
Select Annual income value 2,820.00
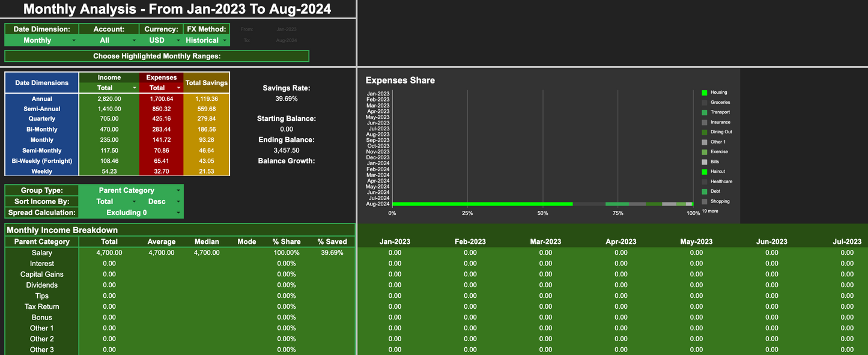pyautogui.click(x=109, y=99)
